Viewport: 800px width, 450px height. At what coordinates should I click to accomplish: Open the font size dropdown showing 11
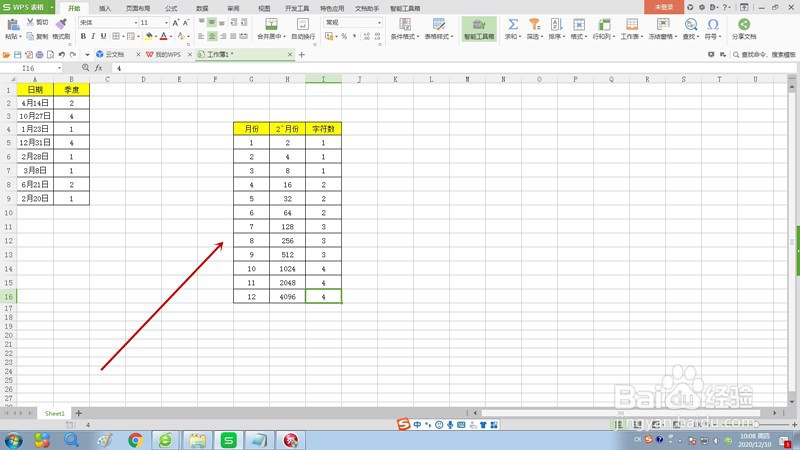[x=166, y=22]
